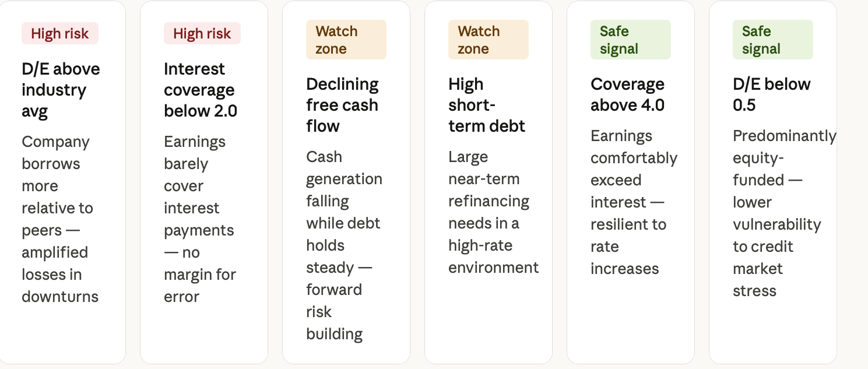Image resolution: width=868 pixels, height=369 pixels.
Task: Click blank area at bottom of High short-term debt card
Action: pyautogui.click(x=489, y=321)
